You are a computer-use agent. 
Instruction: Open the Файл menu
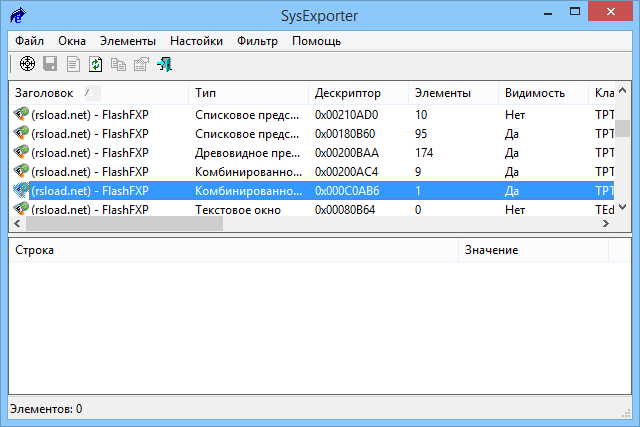(x=29, y=41)
